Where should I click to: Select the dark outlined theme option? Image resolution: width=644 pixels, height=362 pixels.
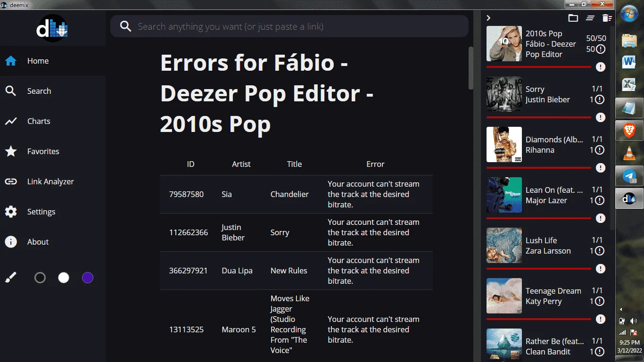click(x=40, y=278)
